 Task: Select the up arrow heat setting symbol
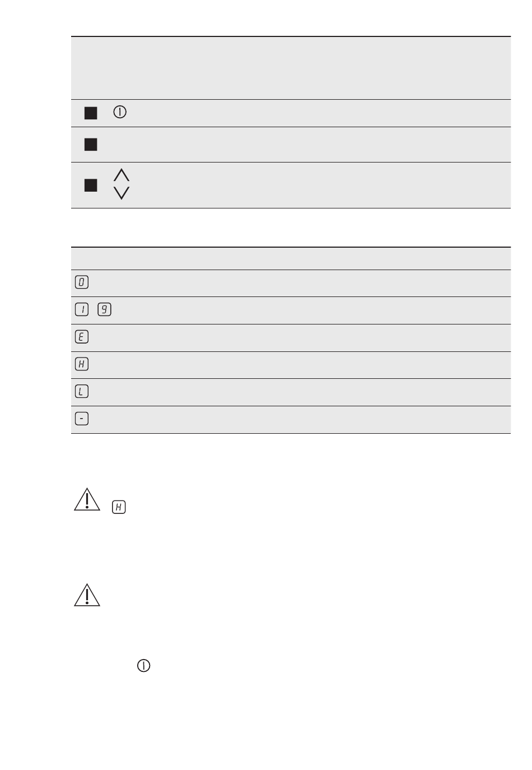[x=122, y=175]
